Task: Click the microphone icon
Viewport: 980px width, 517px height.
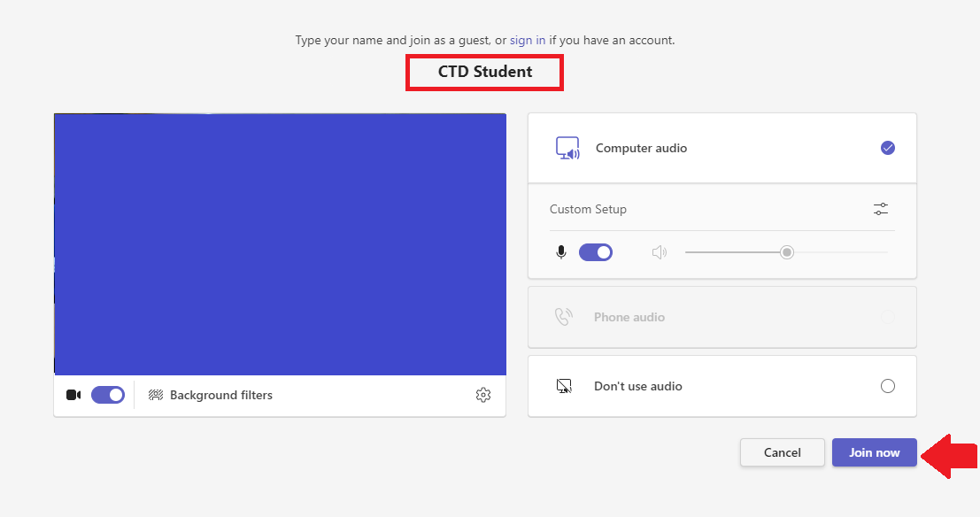Action: pyautogui.click(x=561, y=252)
